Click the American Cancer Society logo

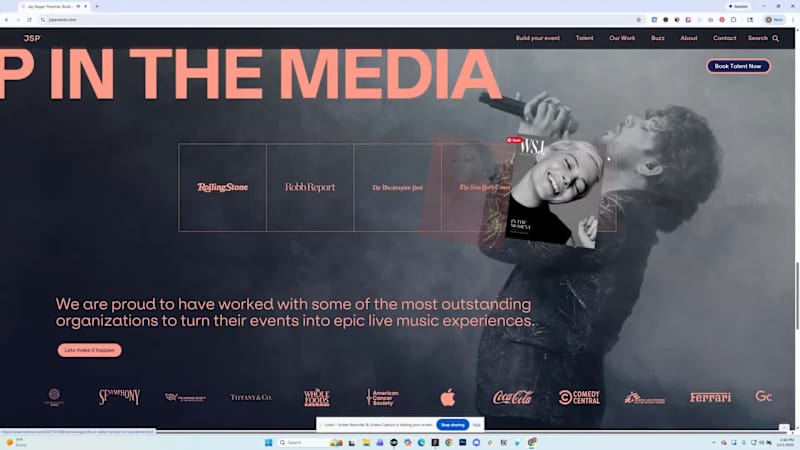[x=382, y=397]
